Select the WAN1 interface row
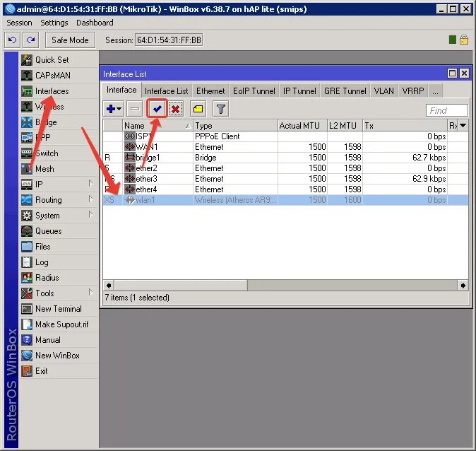This screenshot has width=476, height=451. (285, 147)
